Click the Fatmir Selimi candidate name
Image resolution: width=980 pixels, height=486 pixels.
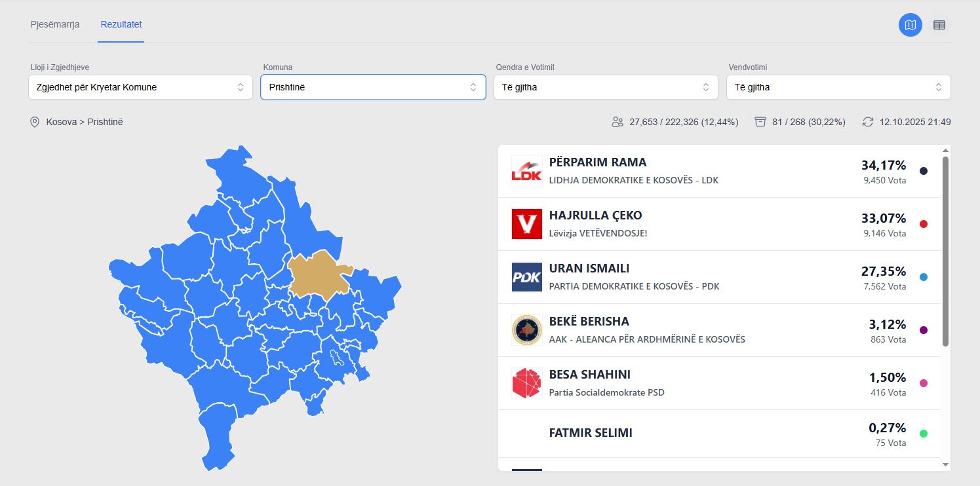591,433
